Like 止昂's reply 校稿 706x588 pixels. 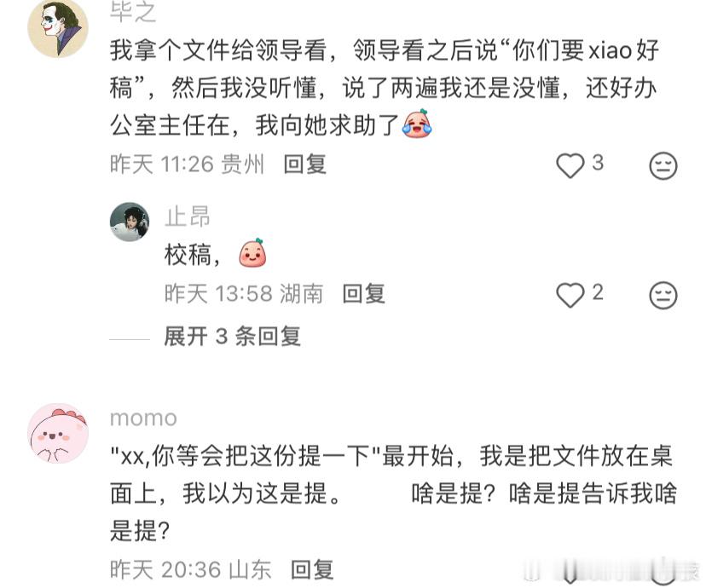click(x=570, y=295)
